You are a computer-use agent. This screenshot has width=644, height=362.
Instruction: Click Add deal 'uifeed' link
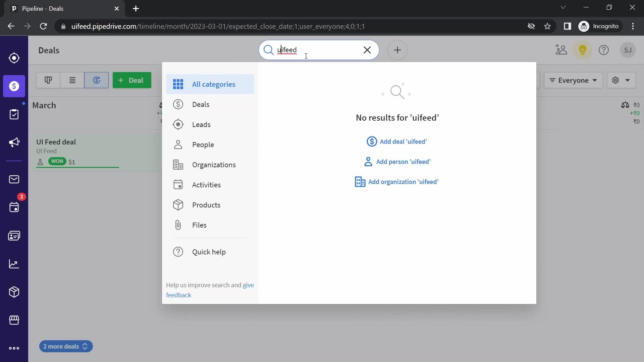tap(397, 141)
